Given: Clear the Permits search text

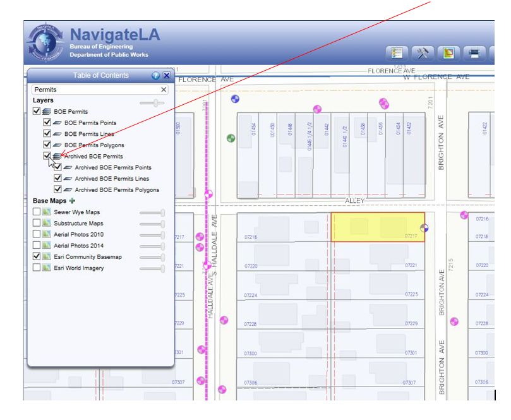Looking at the screenshot, I should [x=164, y=90].
